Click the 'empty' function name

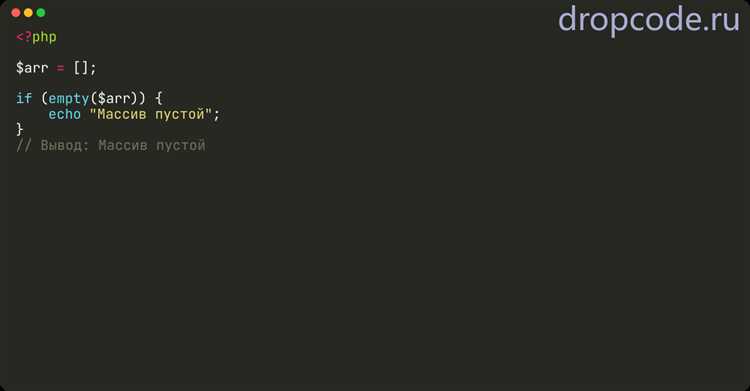(x=69, y=99)
